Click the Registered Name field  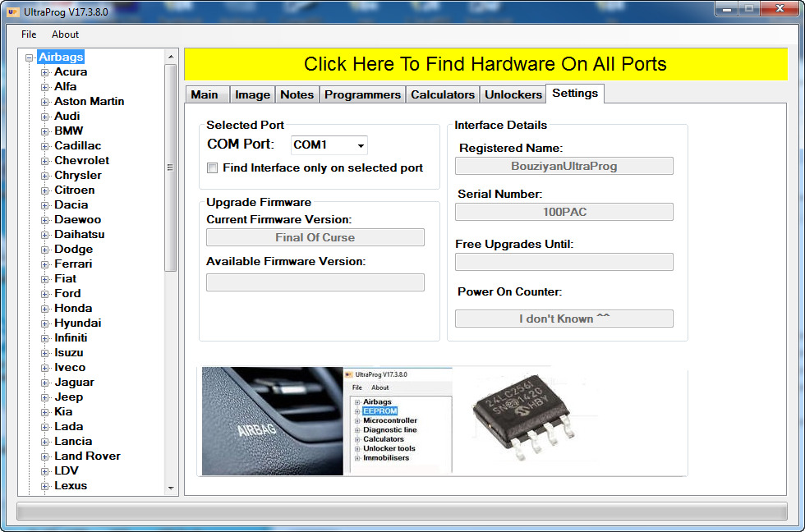(x=563, y=166)
